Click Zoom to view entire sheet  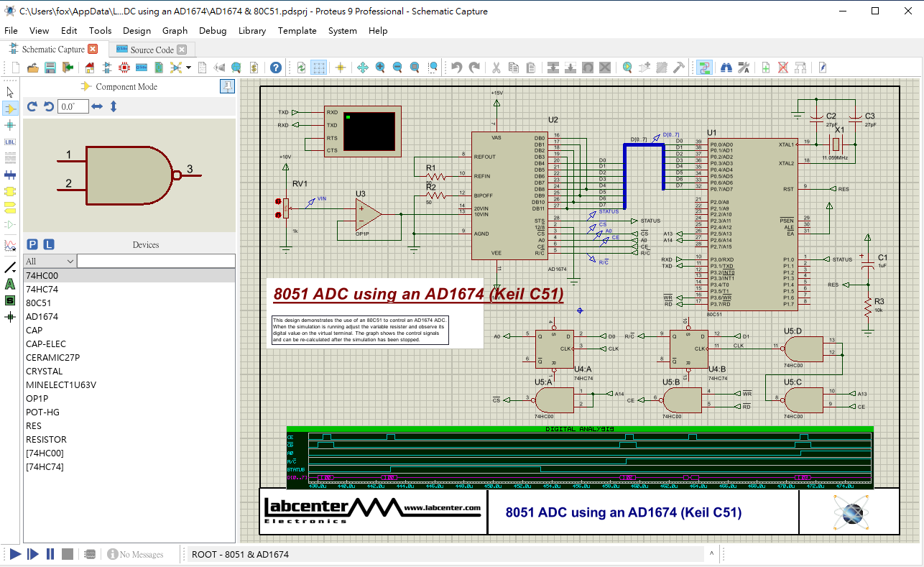415,68
